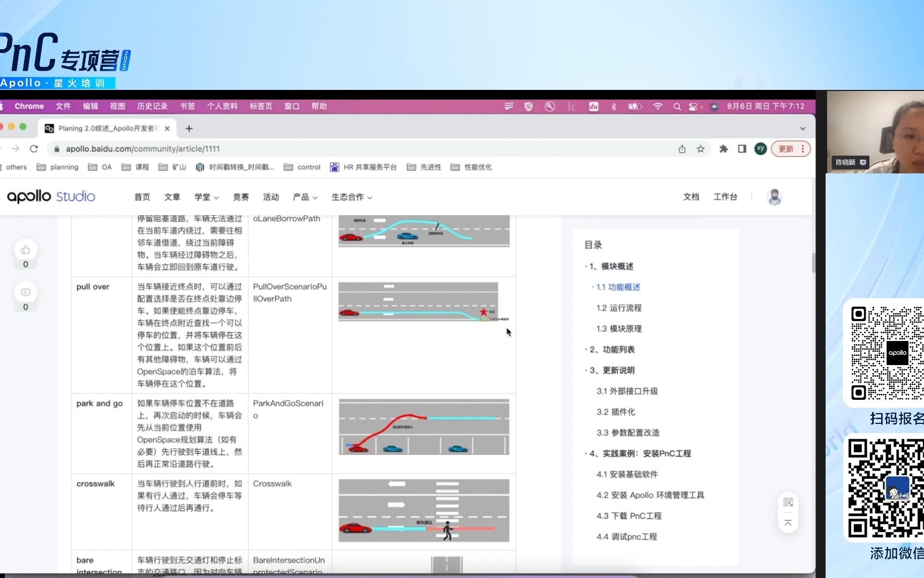Screen dimensions: 924x578
Task: Open the park and go diagram image
Action: [x=424, y=427]
